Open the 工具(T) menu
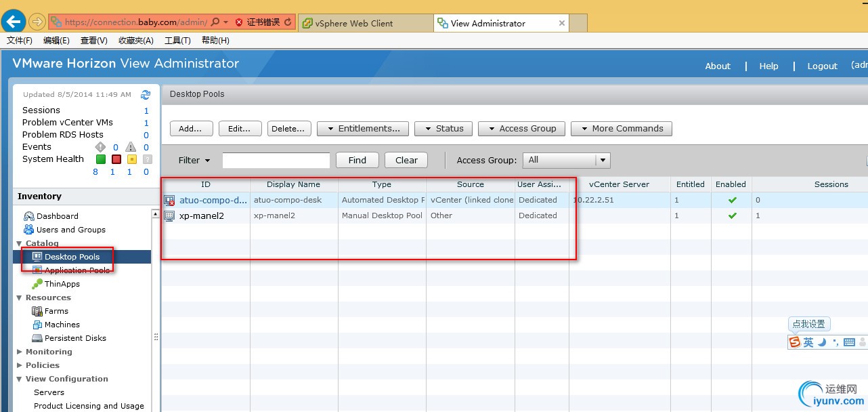 (177, 41)
